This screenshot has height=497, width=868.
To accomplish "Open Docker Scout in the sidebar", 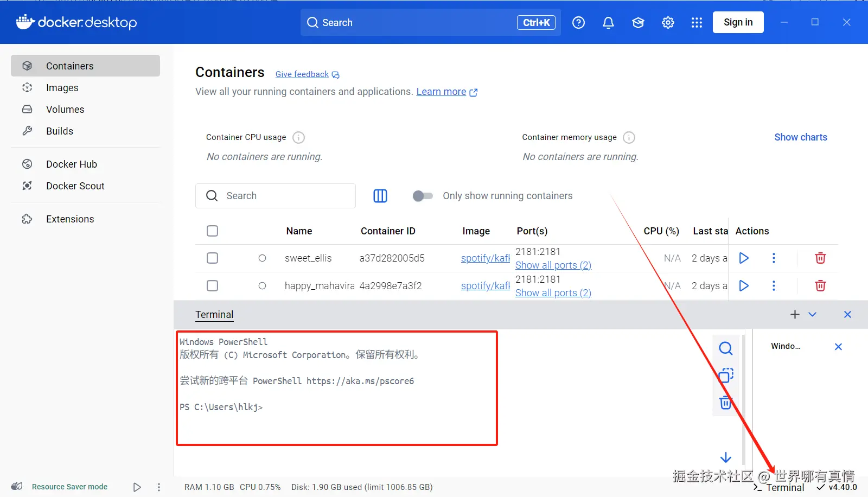I will 85,186.
